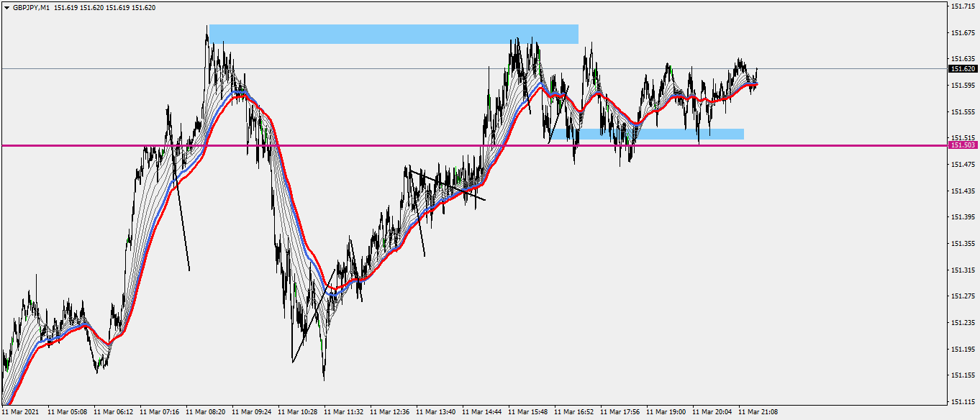Click the 11 Mar 13:40 time label
The height and width of the screenshot is (420, 980).
click(435, 413)
